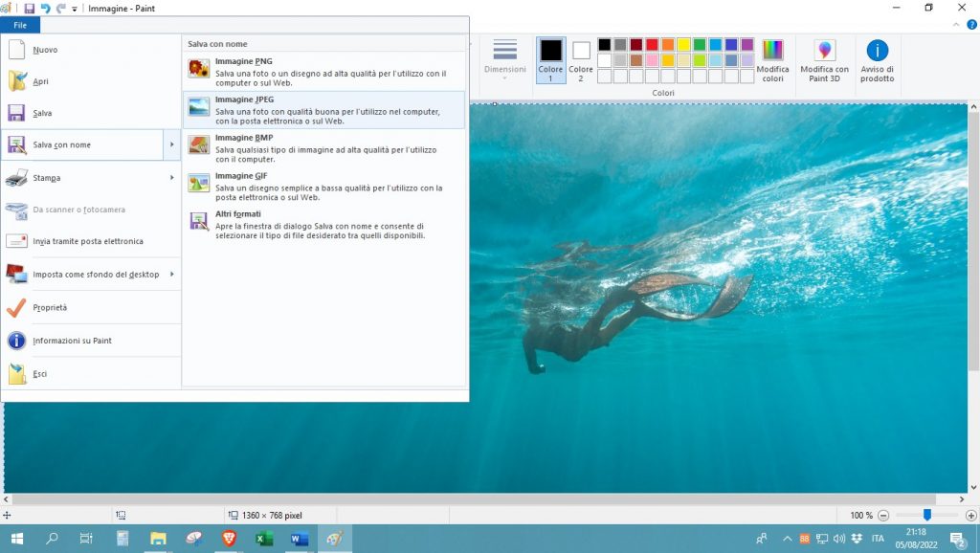Open the File tab
The width and height of the screenshot is (980, 553).
click(x=20, y=25)
